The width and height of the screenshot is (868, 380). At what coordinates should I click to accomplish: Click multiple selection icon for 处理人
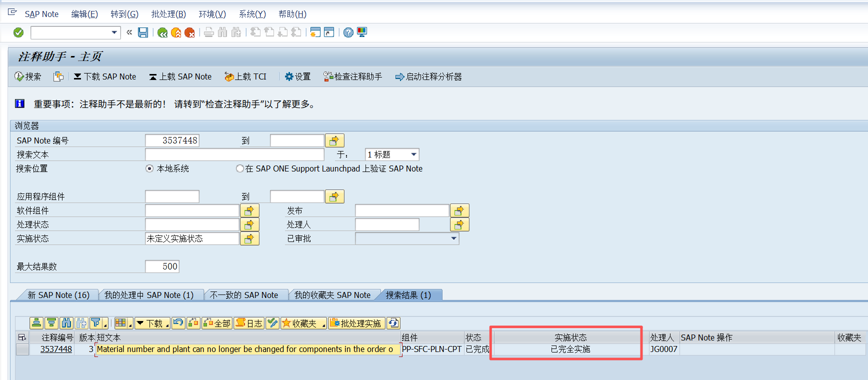pyautogui.click(x=459, y=224)
